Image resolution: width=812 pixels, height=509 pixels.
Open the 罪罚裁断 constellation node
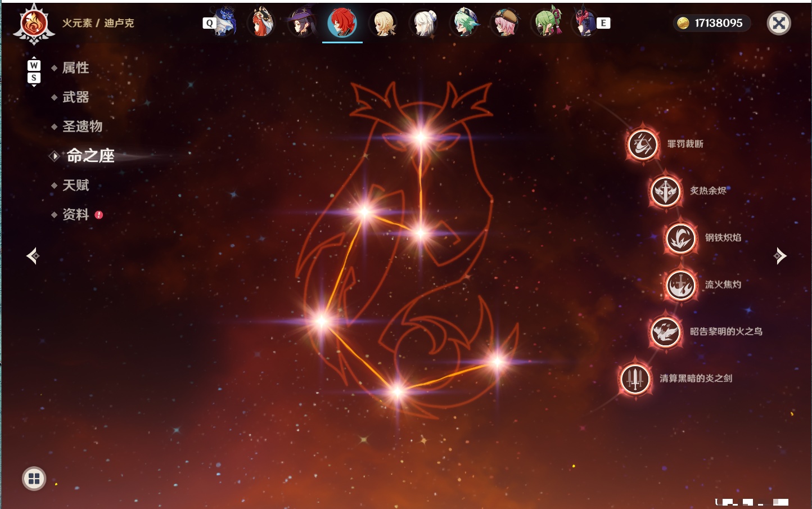pyautogui.click(x=643, y=144)
